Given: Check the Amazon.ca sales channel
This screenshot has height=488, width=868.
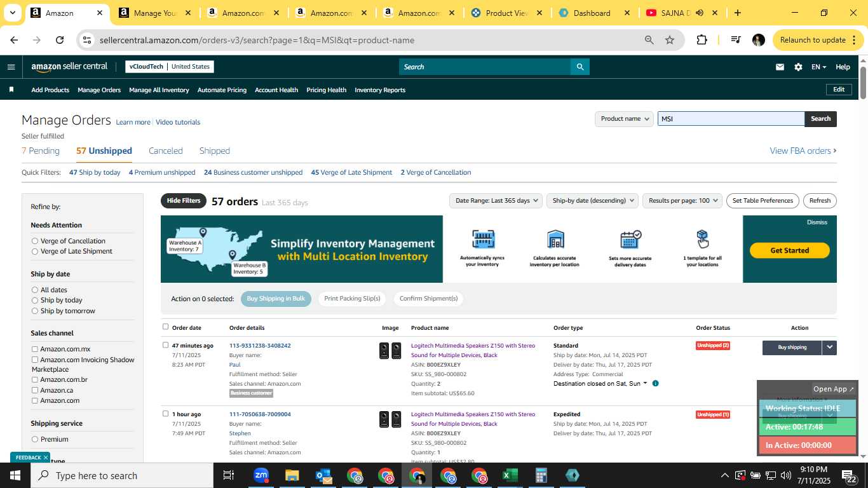Looking at the screenshot, I should click(35, 390).
